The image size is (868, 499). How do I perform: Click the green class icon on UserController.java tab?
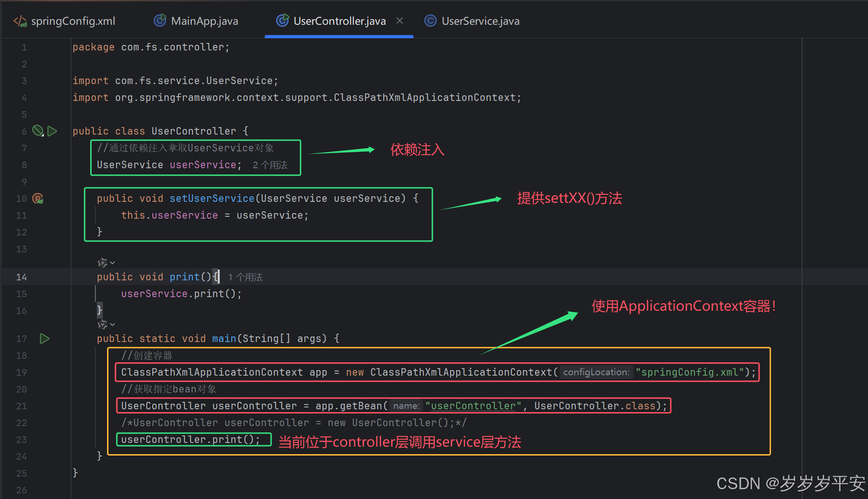pos(282,21)
